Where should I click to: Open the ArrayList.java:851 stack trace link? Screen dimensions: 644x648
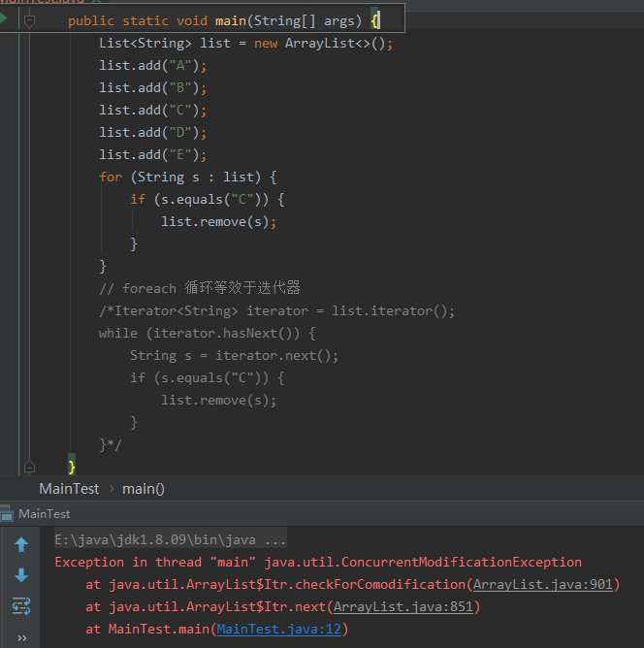(402, 606)
